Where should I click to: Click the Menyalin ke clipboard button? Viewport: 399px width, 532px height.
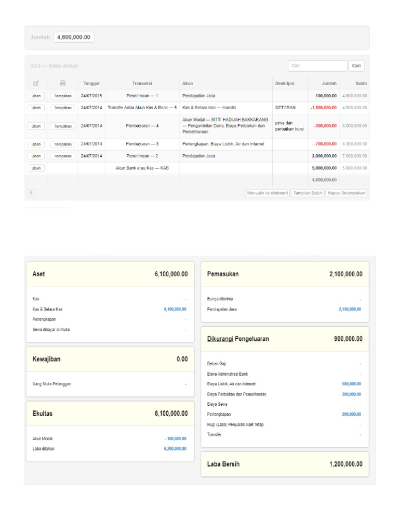click(x=268, y=193)
